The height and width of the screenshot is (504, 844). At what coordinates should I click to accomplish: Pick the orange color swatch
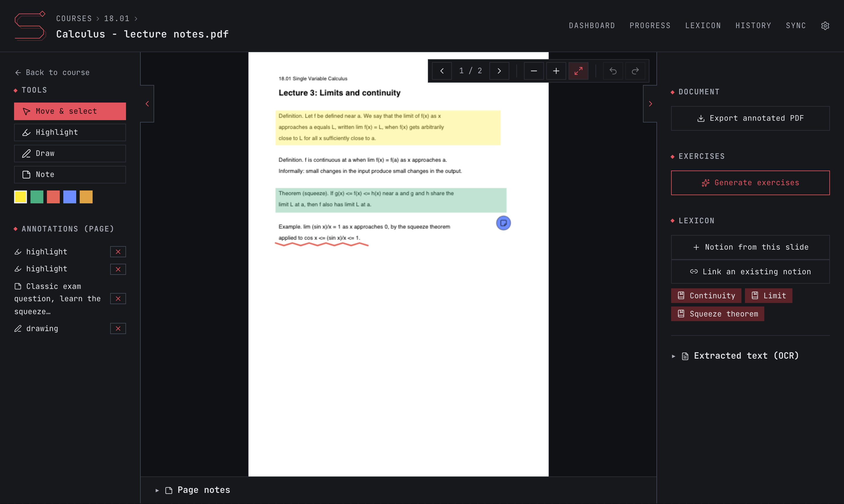86,197
